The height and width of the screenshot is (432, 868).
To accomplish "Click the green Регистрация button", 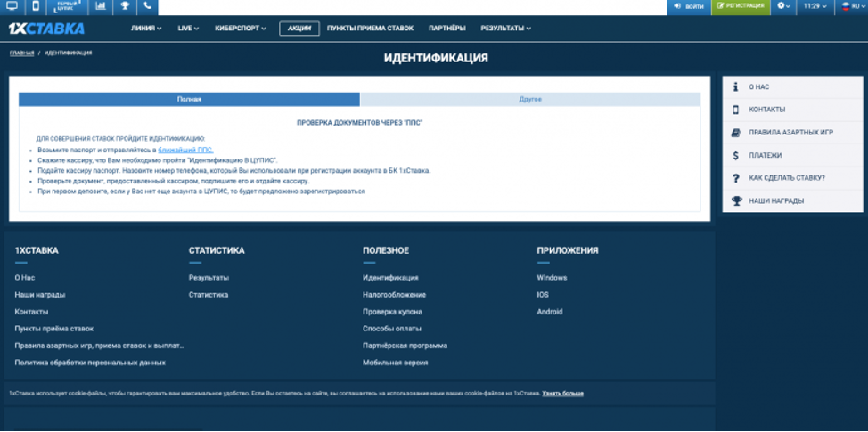I will coord(741,6).
